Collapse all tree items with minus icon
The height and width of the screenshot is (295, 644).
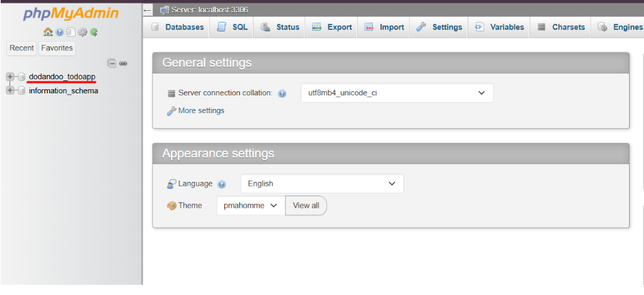tap(112, 63)
